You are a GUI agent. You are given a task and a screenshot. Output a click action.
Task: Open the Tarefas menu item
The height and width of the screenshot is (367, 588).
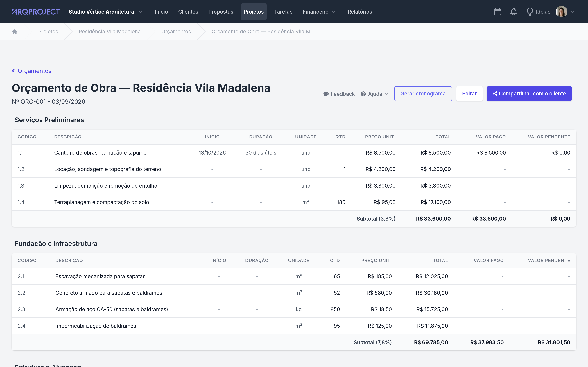tap(283, 12)
